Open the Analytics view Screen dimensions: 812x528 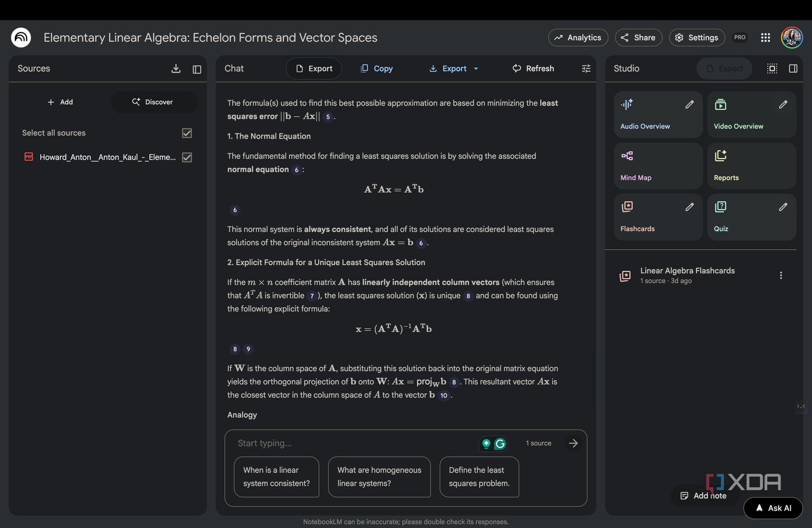point(578,38)
